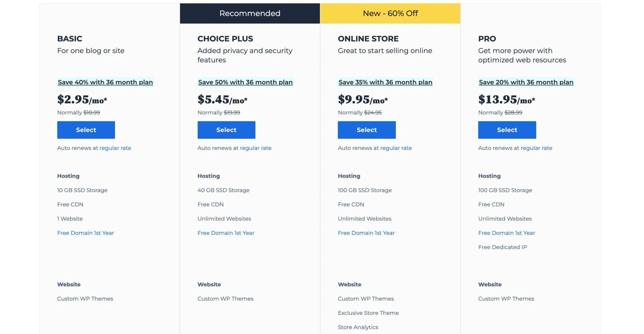Open 'Save 35% with 36 month plan' link
The image size is (644, 334).
pyautogui.click(x=385, y=82)
